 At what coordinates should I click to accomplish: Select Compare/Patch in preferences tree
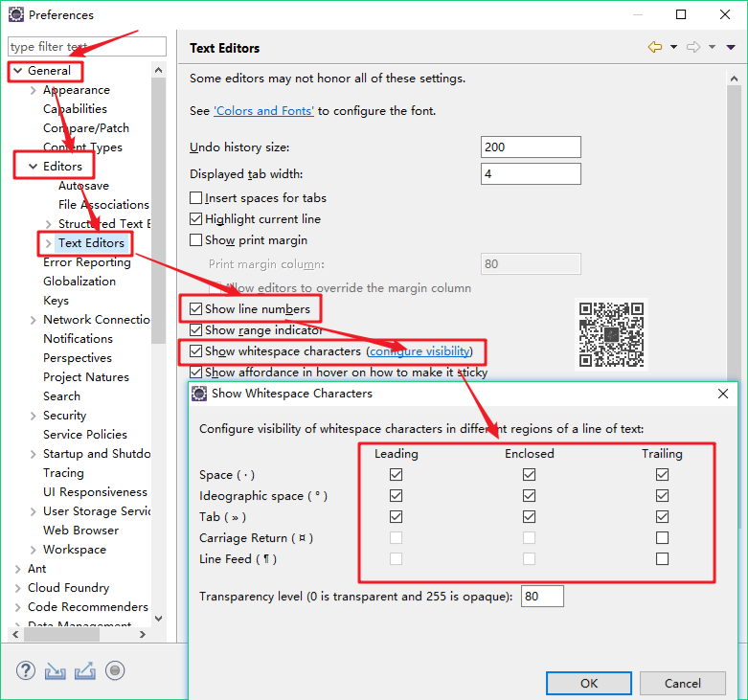tap(86, 128)
